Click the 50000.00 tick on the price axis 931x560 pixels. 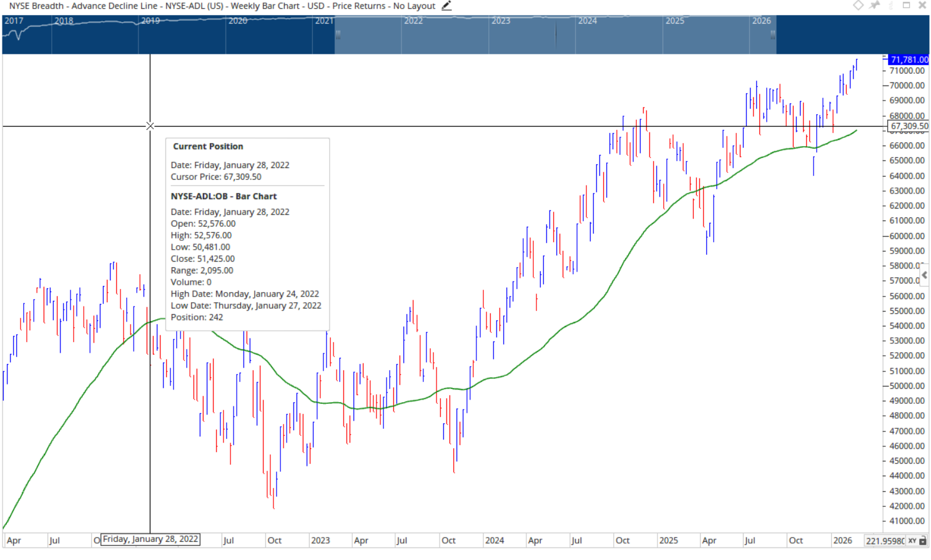907,386
